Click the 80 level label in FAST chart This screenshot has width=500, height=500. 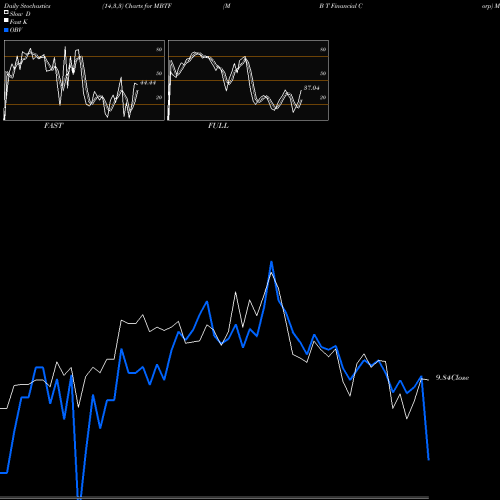(159, 49)
